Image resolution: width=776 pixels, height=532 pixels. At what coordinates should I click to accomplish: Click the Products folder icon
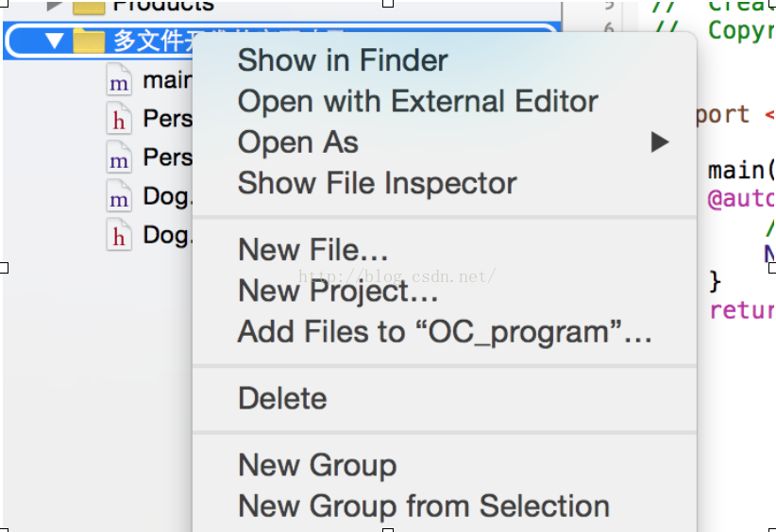[x=89, y=7]
